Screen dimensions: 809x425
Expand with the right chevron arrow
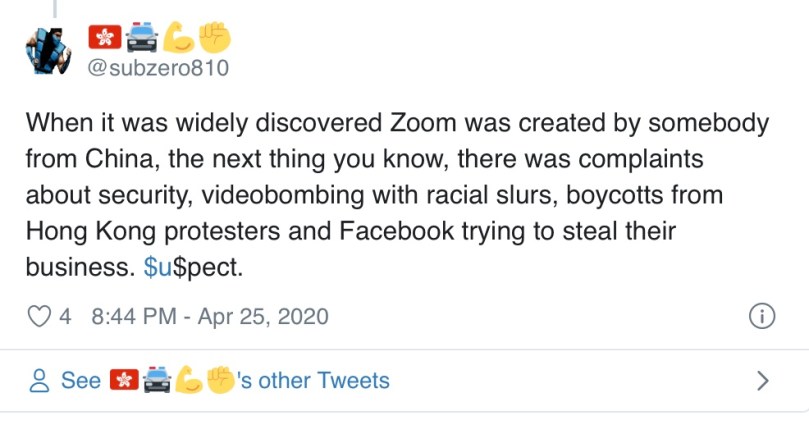(763, 381)
